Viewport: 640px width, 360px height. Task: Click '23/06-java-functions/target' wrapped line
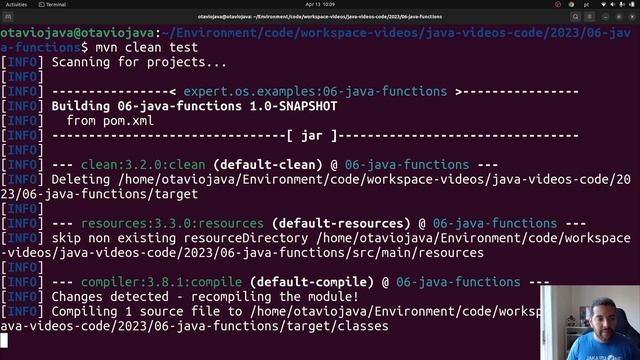[99, 194]
